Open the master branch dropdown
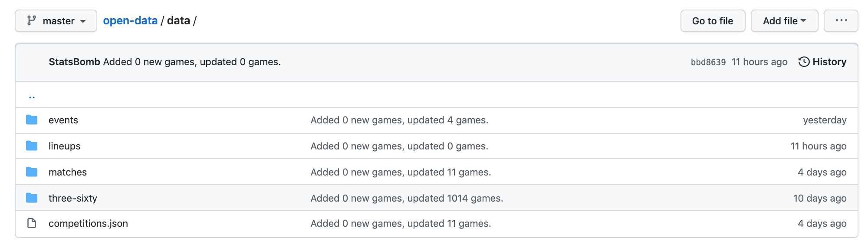The height and width of the screenshot is (252, 868). [x=56, y=21]
